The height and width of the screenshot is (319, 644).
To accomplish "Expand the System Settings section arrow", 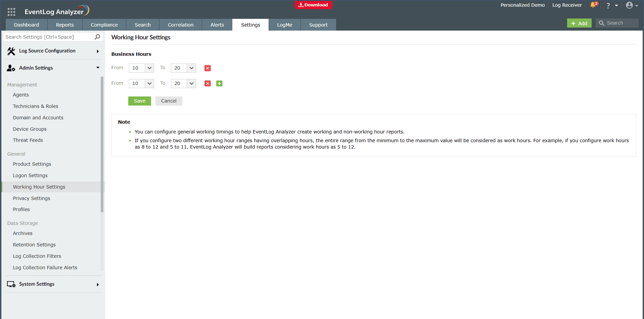I will point(98,285).
